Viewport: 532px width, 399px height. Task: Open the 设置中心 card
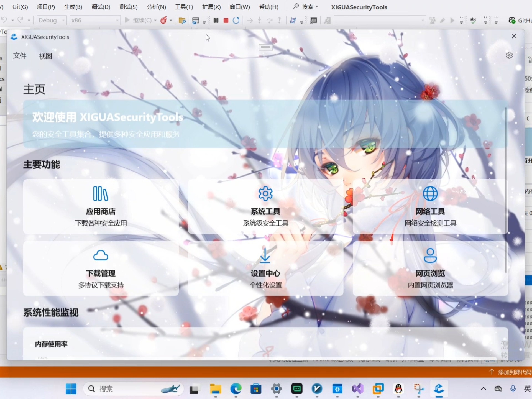(265, 268)
